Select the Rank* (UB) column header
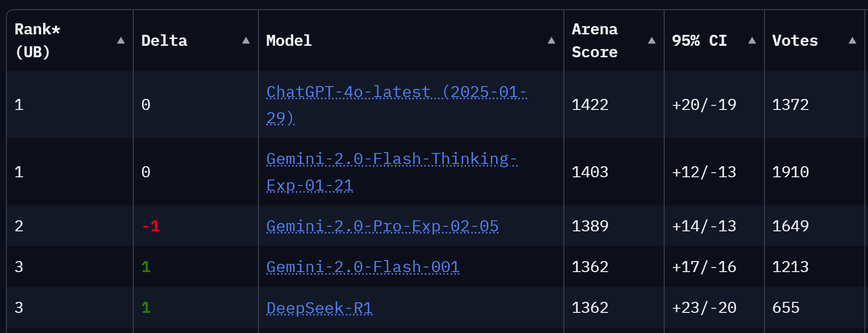 pyautogui.click(x=38, y=40)
